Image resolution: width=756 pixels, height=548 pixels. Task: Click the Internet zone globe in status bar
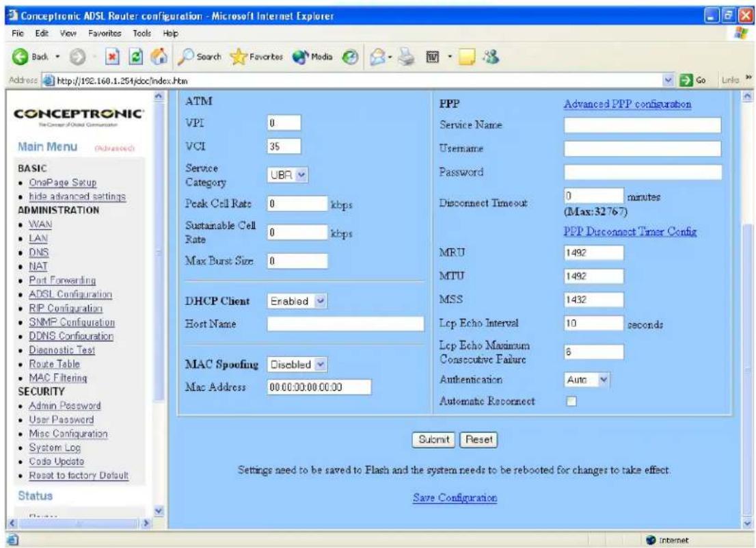pos(651,540)
